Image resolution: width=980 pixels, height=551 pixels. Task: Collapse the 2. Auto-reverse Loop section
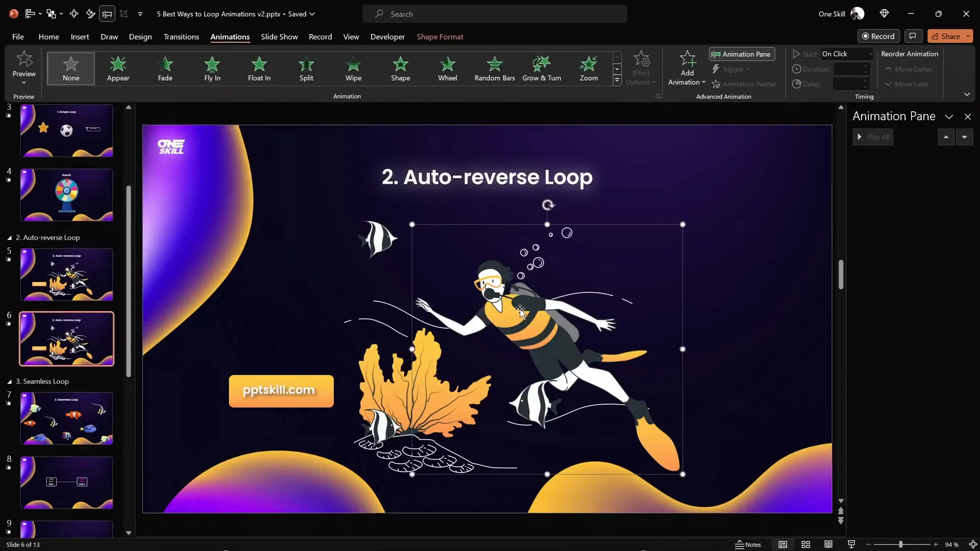[x=9, y=238]
